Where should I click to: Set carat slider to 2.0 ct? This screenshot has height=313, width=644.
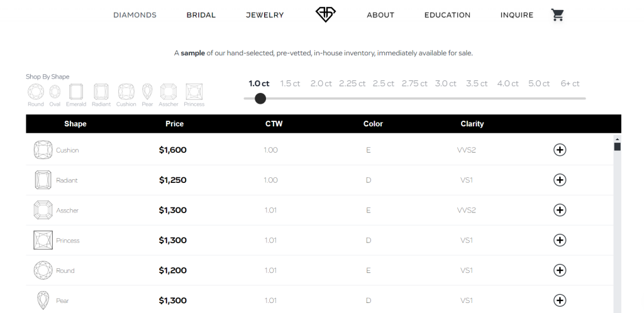tap(321, 84)
